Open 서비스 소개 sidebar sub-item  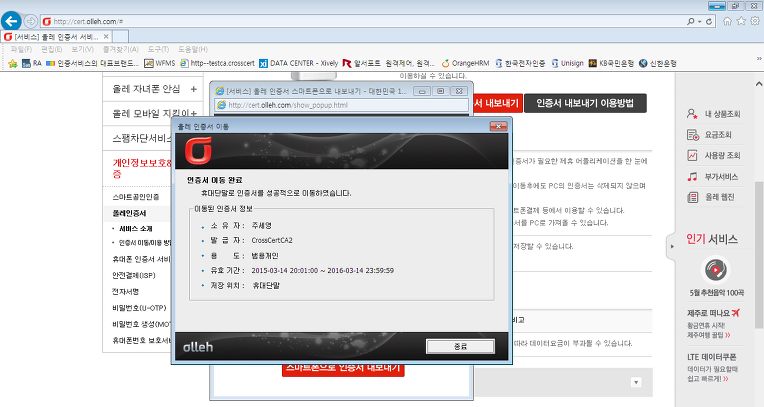pyautogui.click(x=135, y=229)
